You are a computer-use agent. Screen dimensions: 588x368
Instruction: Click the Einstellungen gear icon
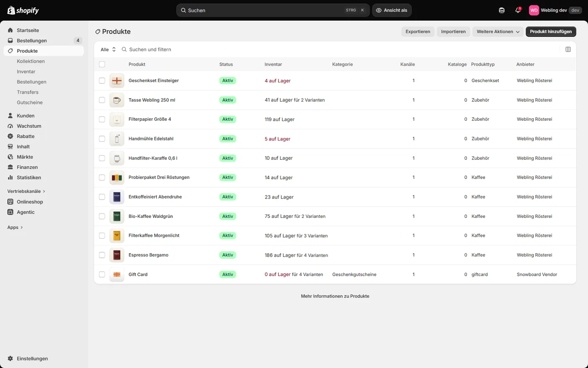10,358
